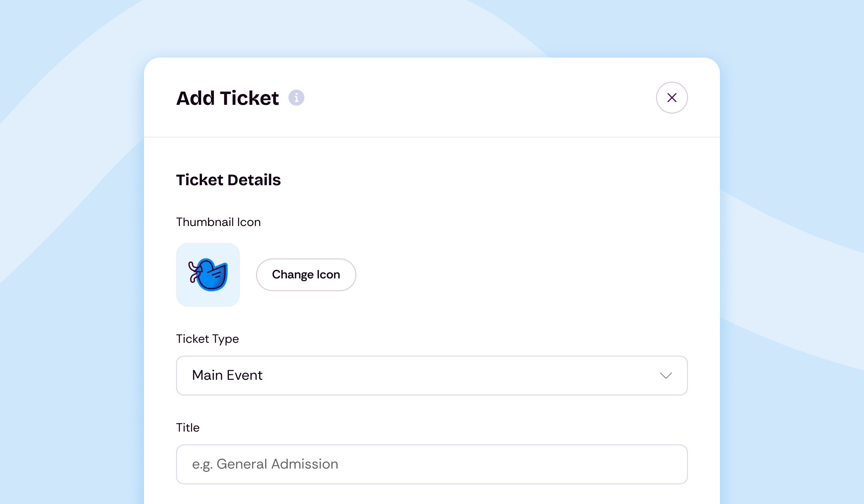The height and width of the screenshot is (504, 864).
Task: Click the chevron arrow in Ticket Type field
Action: [x=666, y=376]
